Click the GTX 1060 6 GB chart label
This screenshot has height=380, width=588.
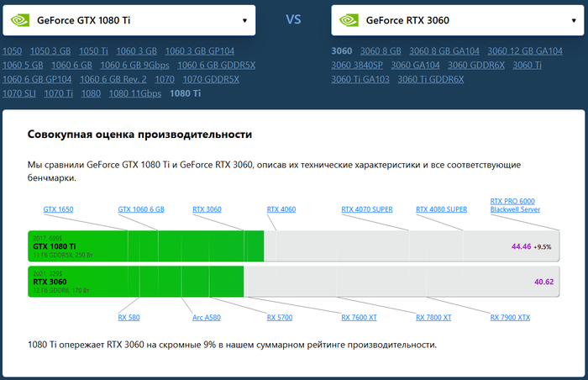point(141,209)
